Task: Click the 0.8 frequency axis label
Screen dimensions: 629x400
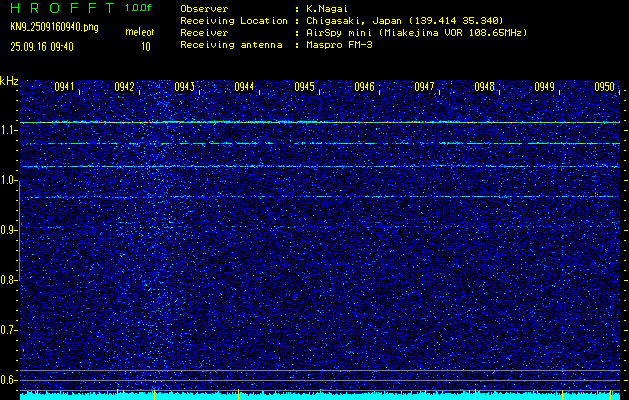Action: (9, 280)
